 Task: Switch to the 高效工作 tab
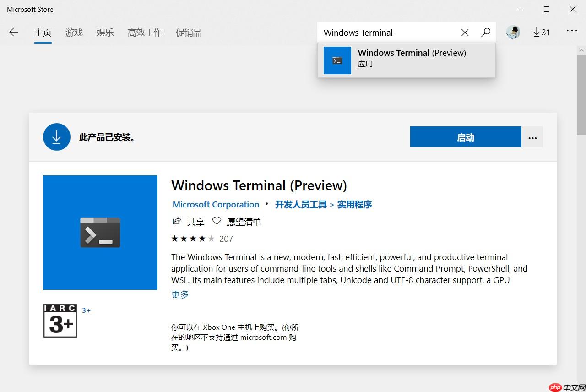coord(145,33)
